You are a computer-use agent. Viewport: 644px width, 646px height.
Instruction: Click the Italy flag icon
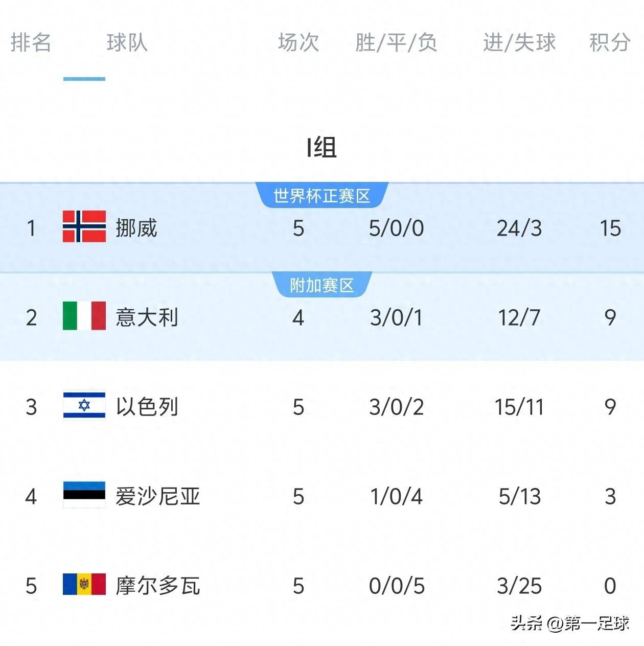click(84, 316)
